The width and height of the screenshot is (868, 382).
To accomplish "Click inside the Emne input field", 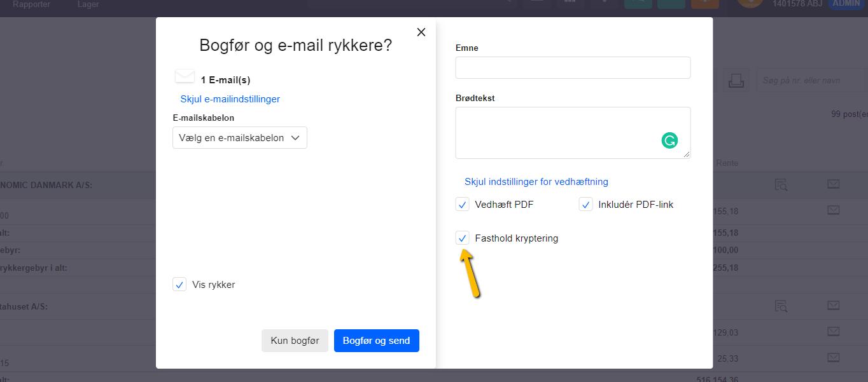I will (572, 67).
